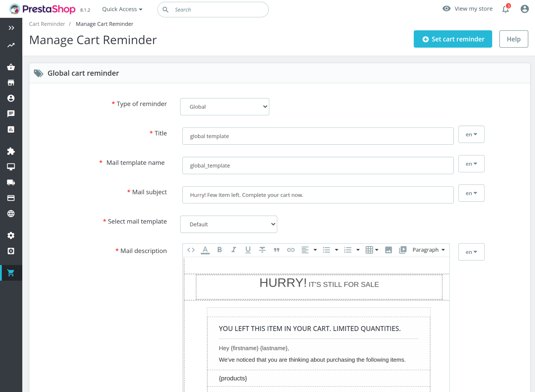Open the source code editor icon
The image size is (535, 392).
[x=191, y=250]
